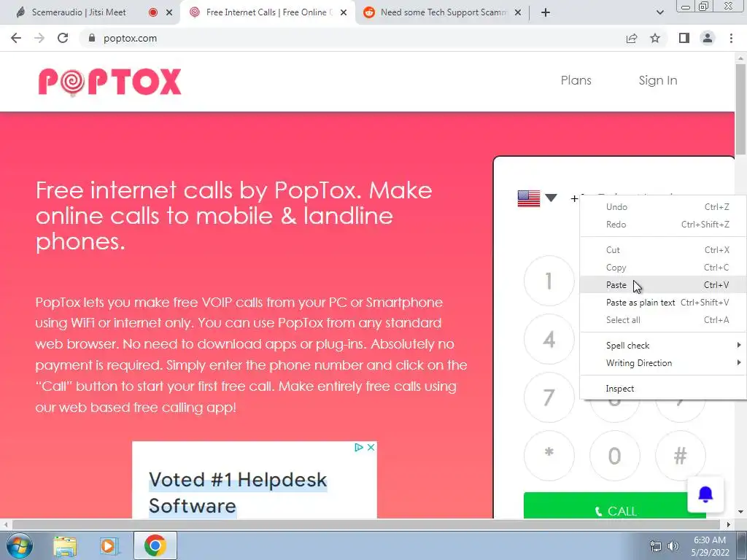The height and width of the screenshot is (560, 747).
Task: Expand the Spell check submenu
Action: pos(663,345)
